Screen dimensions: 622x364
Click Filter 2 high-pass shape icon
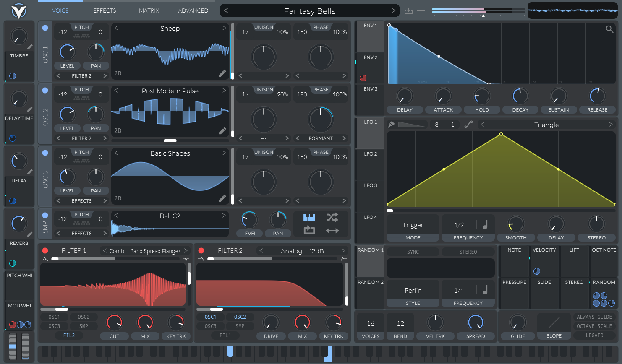(x=344, y=259)
